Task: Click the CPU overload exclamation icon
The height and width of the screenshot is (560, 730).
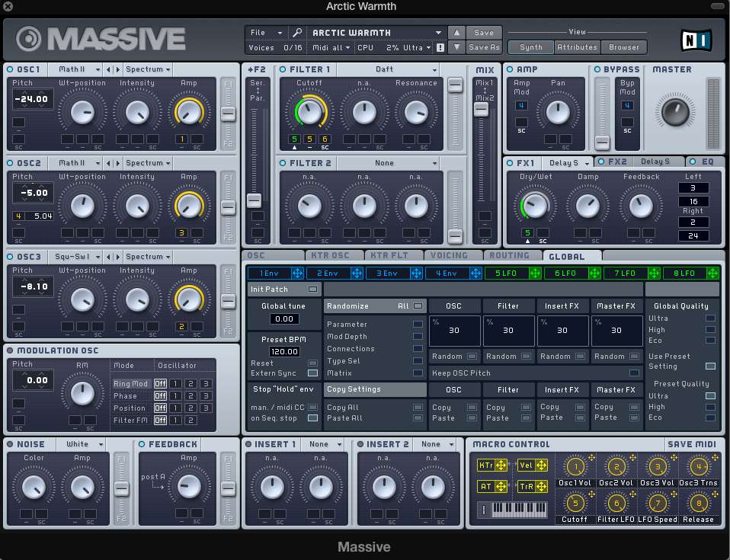Action: click(440, 47)
